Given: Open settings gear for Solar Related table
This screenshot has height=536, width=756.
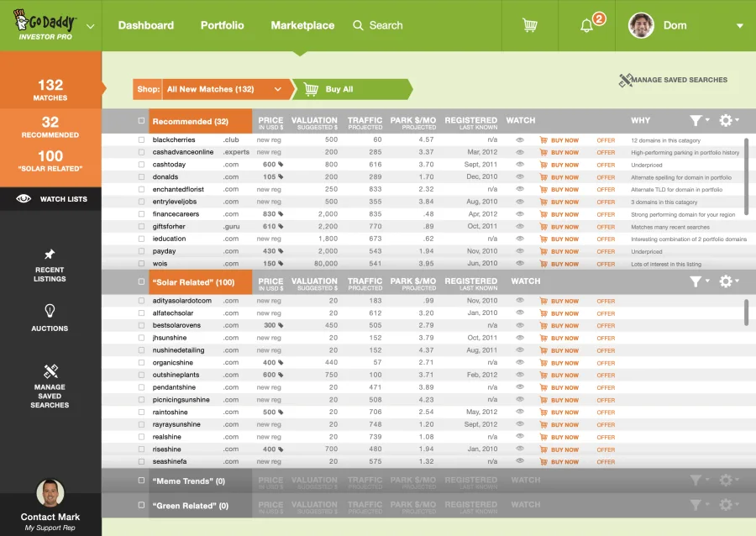Looking at the screenshot, I should [x=726, y=281].
